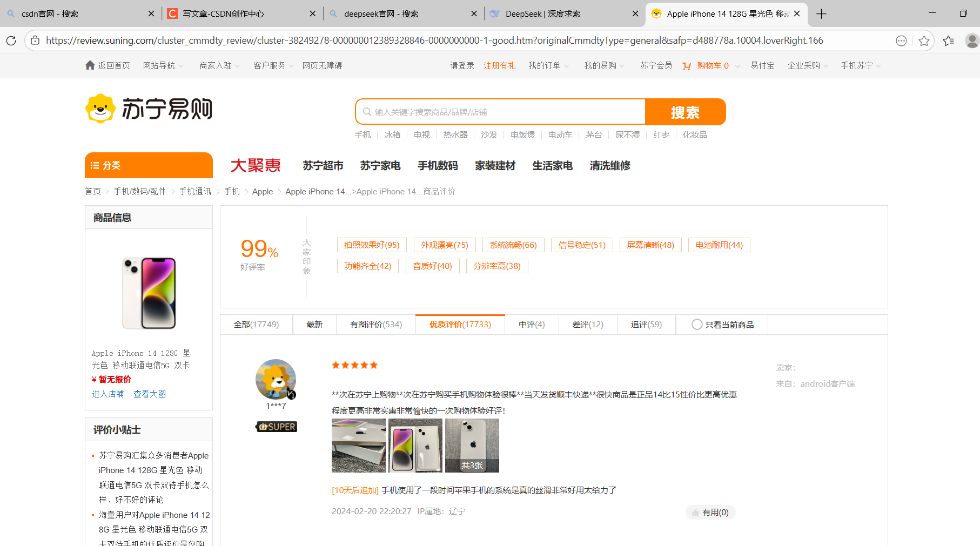Add this page to favorites with the star icon
The height and width of the screenshot is (546, 980).
click(x=924, y=41)
